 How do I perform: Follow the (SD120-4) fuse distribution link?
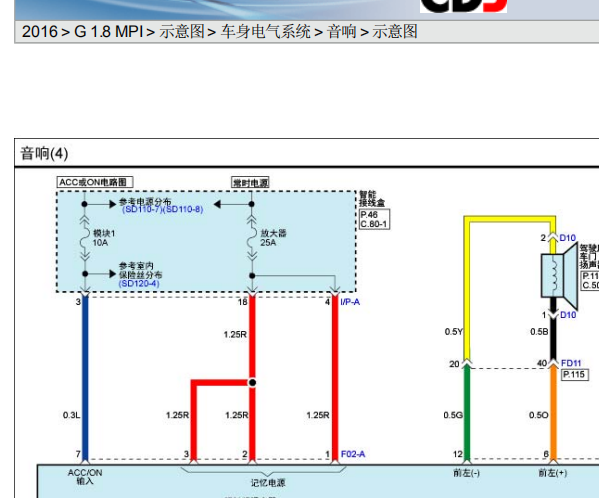click(139, 283)
